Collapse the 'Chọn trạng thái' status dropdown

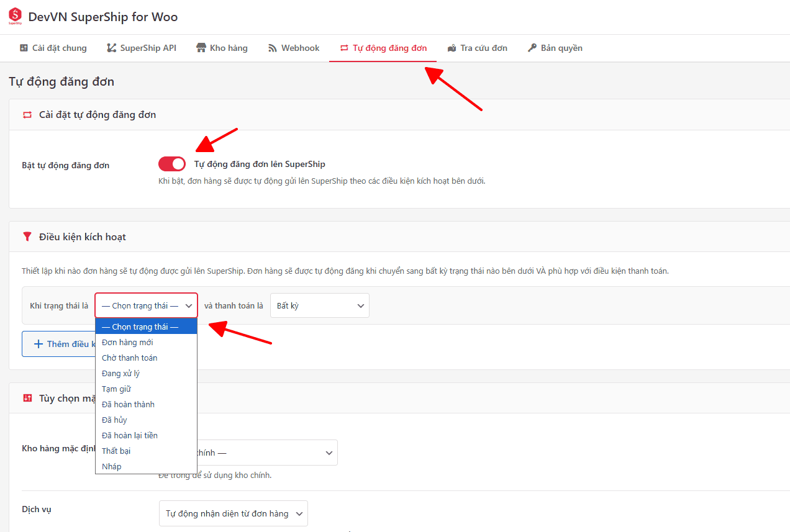coord(146,305)
